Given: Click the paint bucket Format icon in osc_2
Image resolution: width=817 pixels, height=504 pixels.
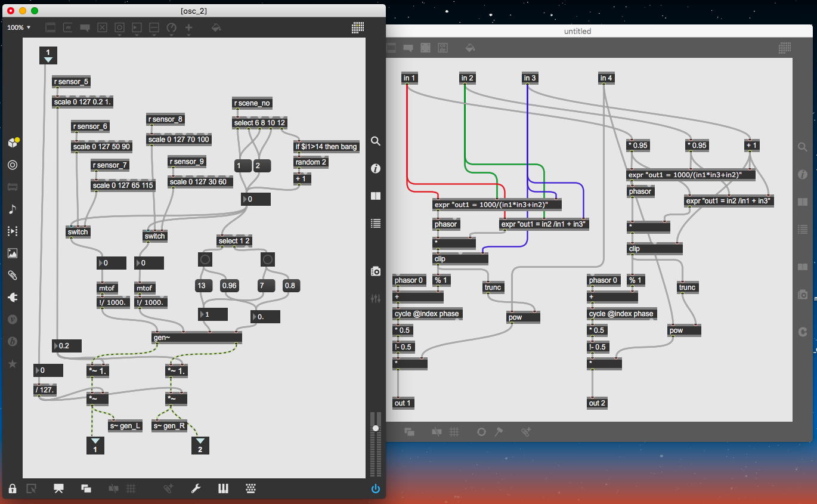Looking at the screenshot, I should click(216, 27).
